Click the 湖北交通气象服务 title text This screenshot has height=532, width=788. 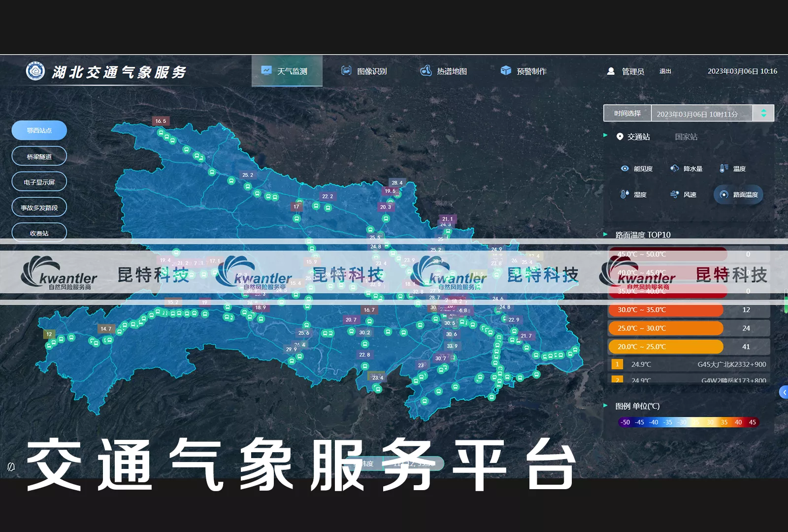[120, 72]
